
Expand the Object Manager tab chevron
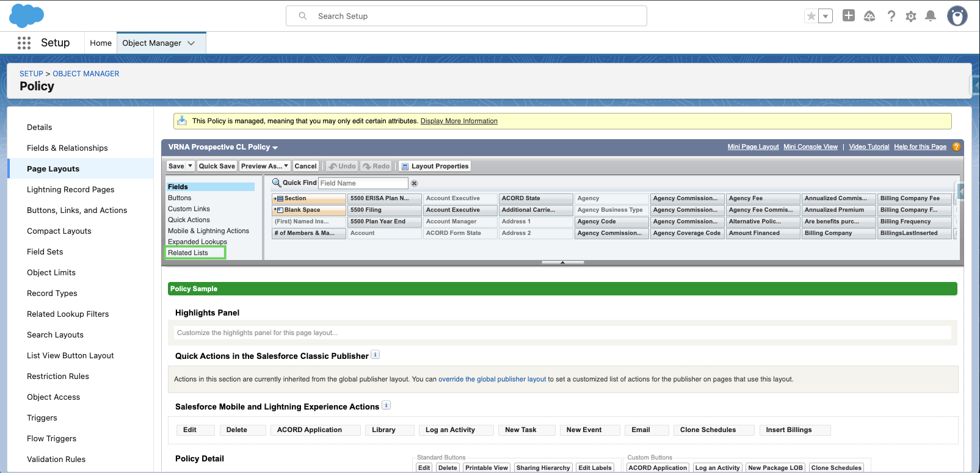point(191,43)
